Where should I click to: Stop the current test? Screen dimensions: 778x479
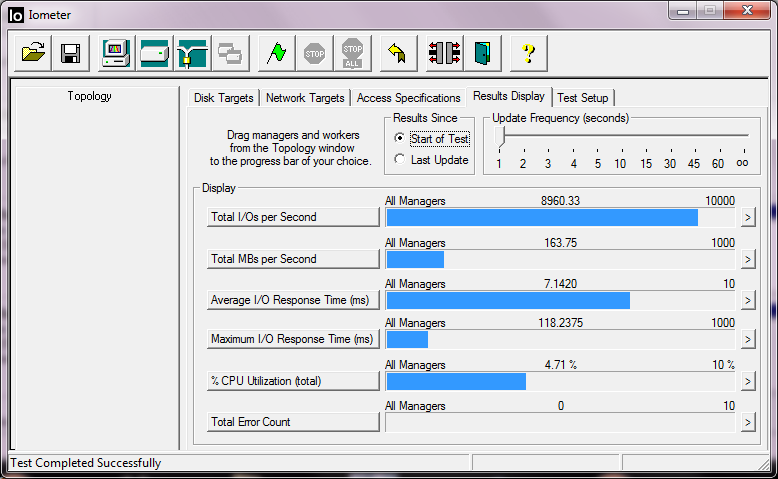pyautogui.click(x=315, y=53)
